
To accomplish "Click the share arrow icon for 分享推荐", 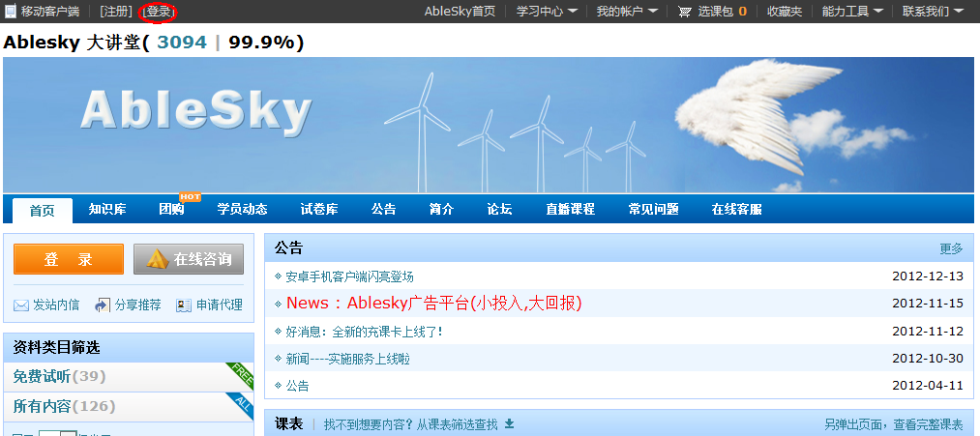I will pos(103,305).
